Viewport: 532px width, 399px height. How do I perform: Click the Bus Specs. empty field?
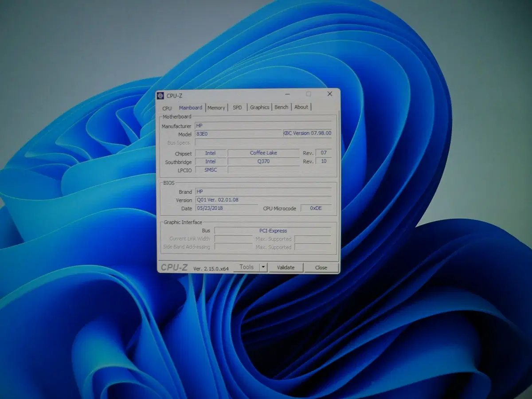click(x=263, y=142)
